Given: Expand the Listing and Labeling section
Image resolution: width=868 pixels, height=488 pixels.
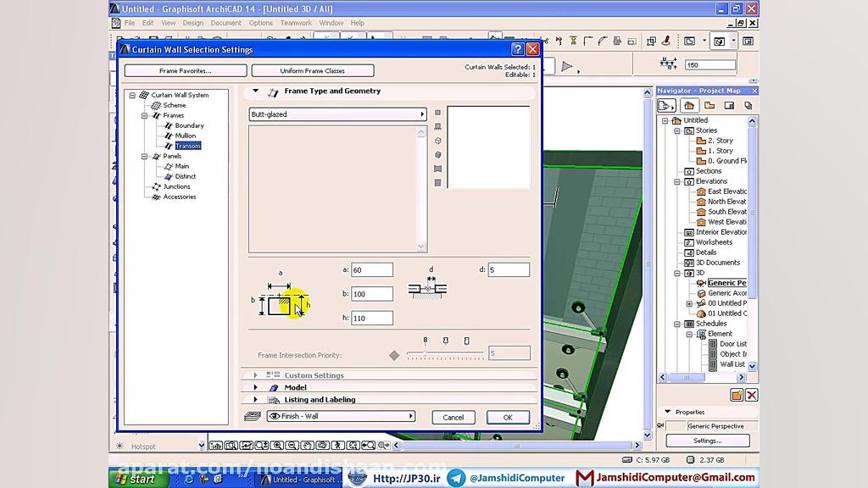Looking at the screenshot, I should (255, 400).
